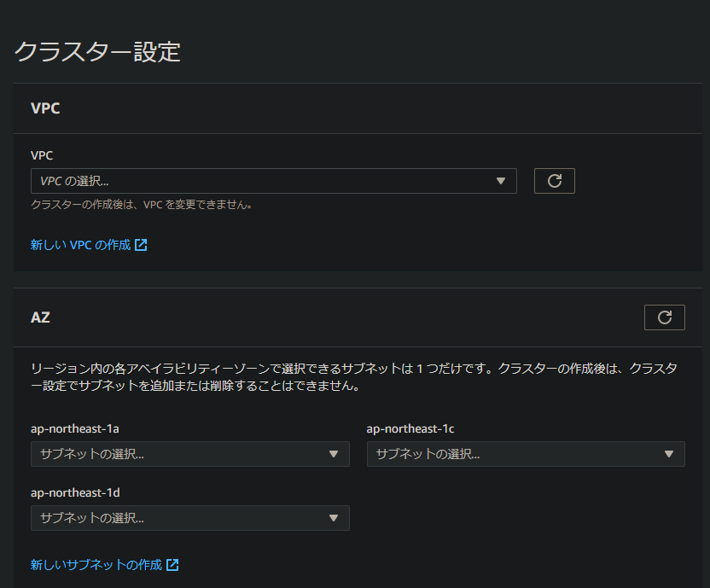Open the 新しい VPC の作成 link
The height and width of the screenshot is (588, 710).
(x=89, y=245)
